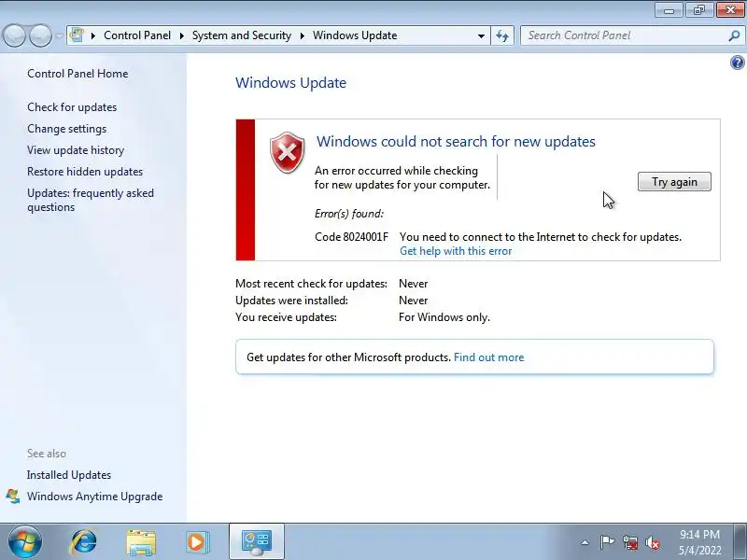747x560 pixels.
Task: Show hidden tray icons arrow
Action: coord(585,542)
